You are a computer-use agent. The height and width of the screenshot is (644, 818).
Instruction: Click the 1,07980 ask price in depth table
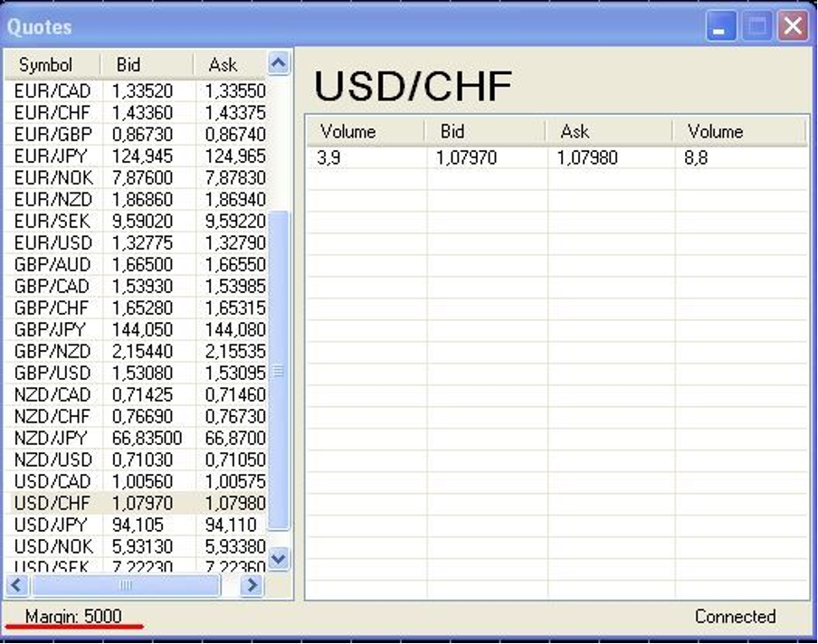[587, 158]
